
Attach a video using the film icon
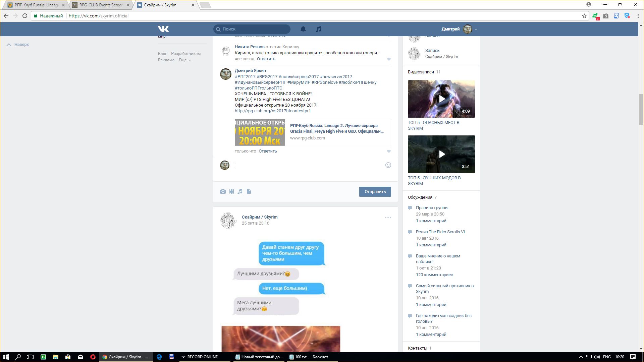tap(231, 191)
